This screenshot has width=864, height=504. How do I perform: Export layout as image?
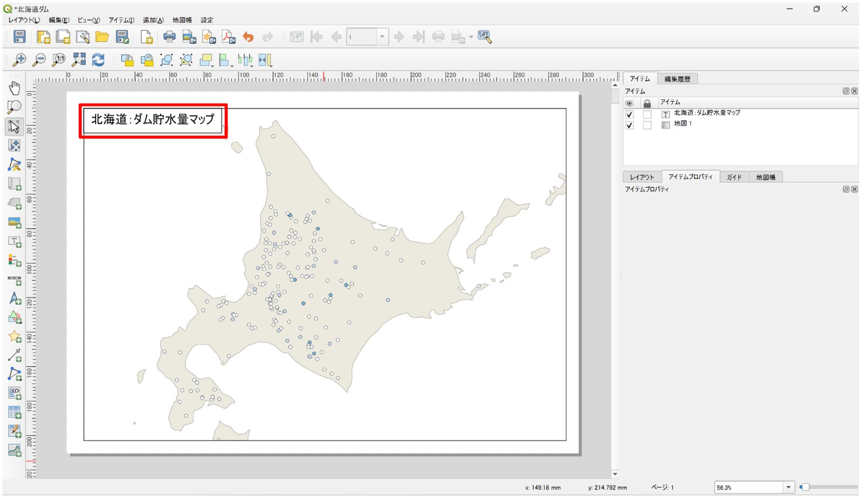pos(189,37)
